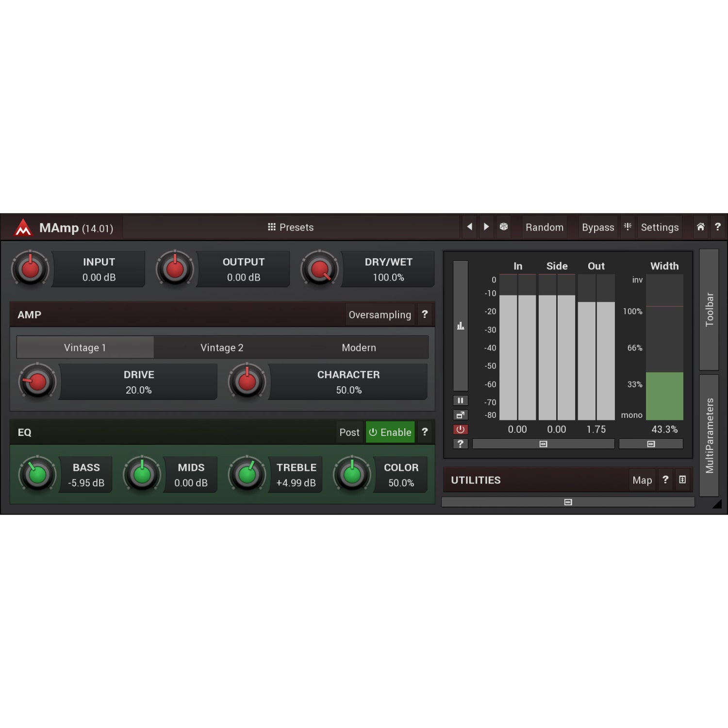Open the meters help question mark
This screenshot has width=728, height=728.
tap(461, 444)
